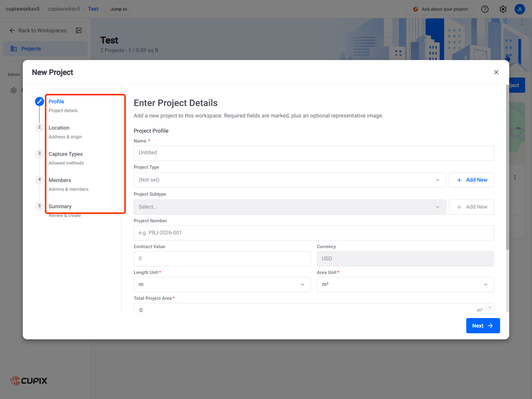
Task: Open the Projects sidebar item
Action: click(46, 49)
